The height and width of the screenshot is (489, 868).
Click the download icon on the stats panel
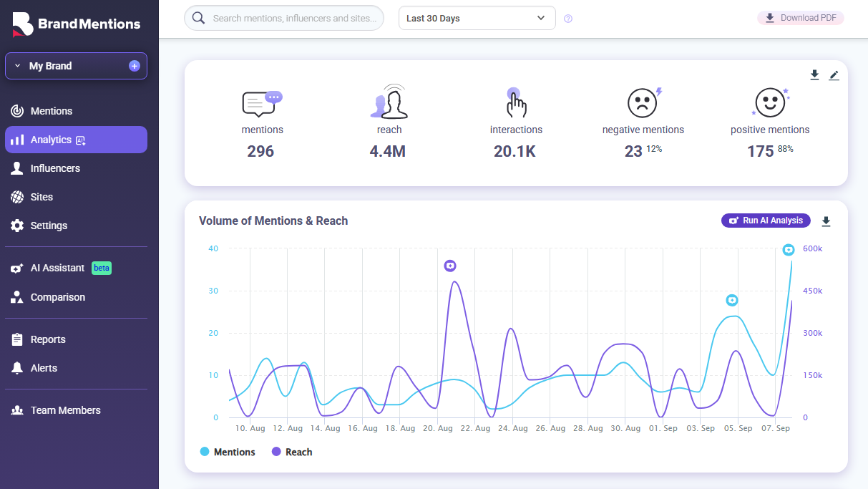click(814, 74)
